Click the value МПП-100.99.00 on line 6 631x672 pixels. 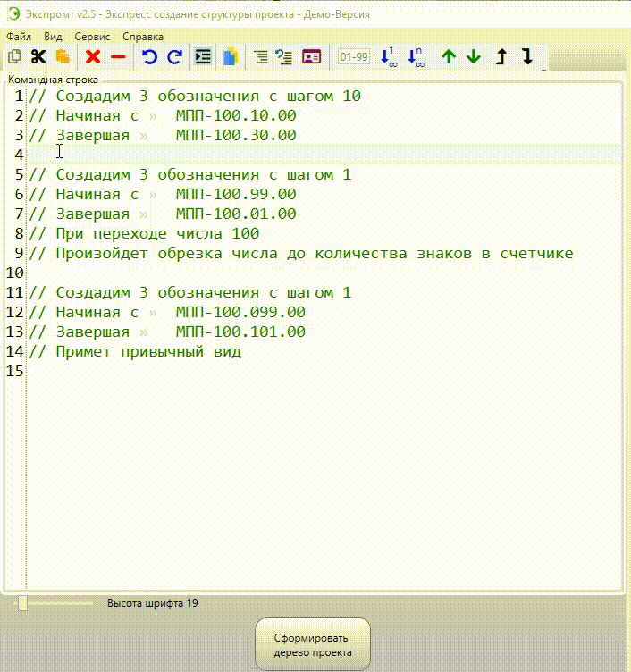236,194
